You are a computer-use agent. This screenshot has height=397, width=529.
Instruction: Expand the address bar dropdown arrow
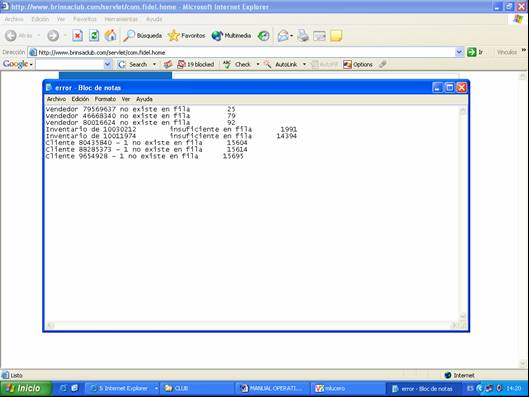tap(459, 52)
